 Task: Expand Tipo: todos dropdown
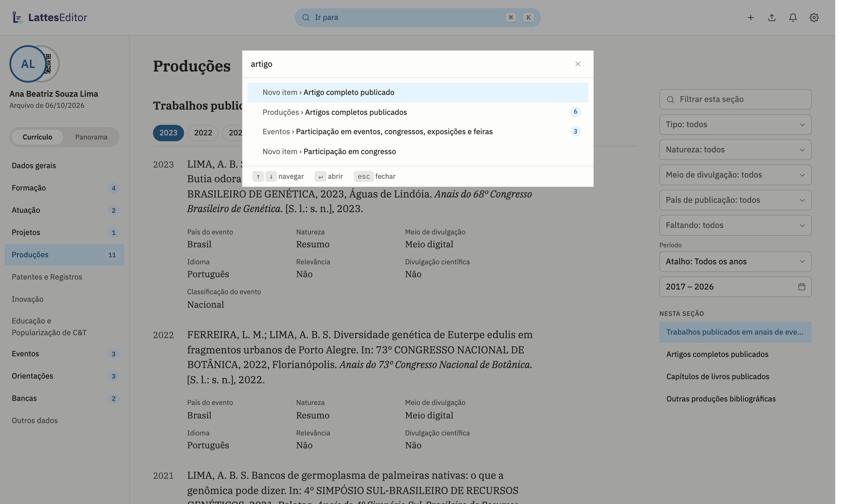click(735, 125)
